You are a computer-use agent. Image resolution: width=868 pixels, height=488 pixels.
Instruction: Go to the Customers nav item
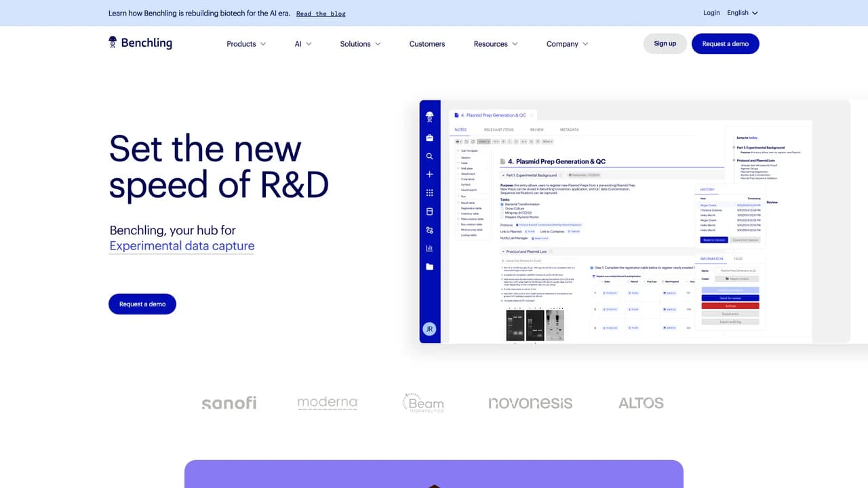coord(427,44)
